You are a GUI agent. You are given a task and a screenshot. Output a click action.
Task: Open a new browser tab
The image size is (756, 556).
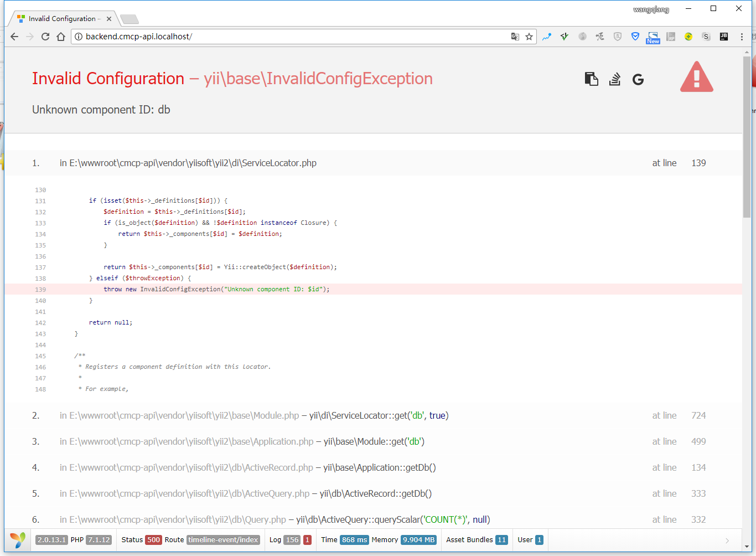click(x=130, y=19)
